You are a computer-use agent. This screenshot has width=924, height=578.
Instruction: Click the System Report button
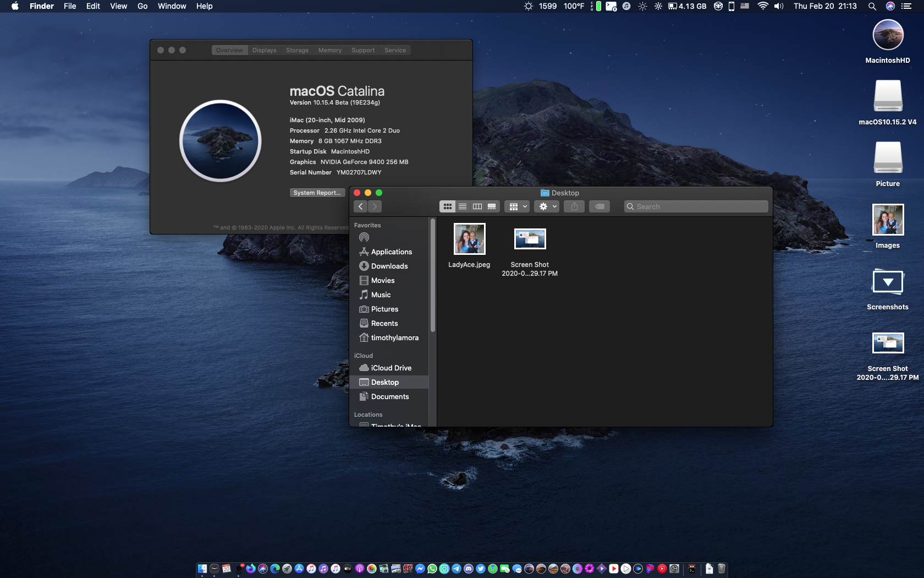pos(317,193)
